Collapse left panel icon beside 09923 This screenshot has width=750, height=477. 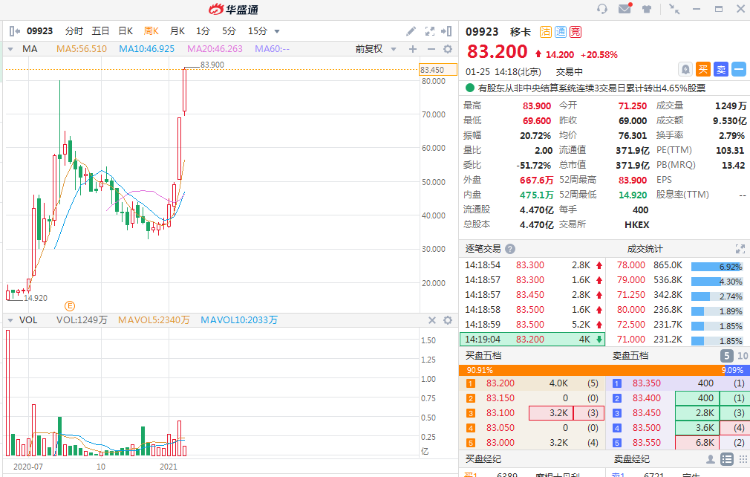coord(14,31)
